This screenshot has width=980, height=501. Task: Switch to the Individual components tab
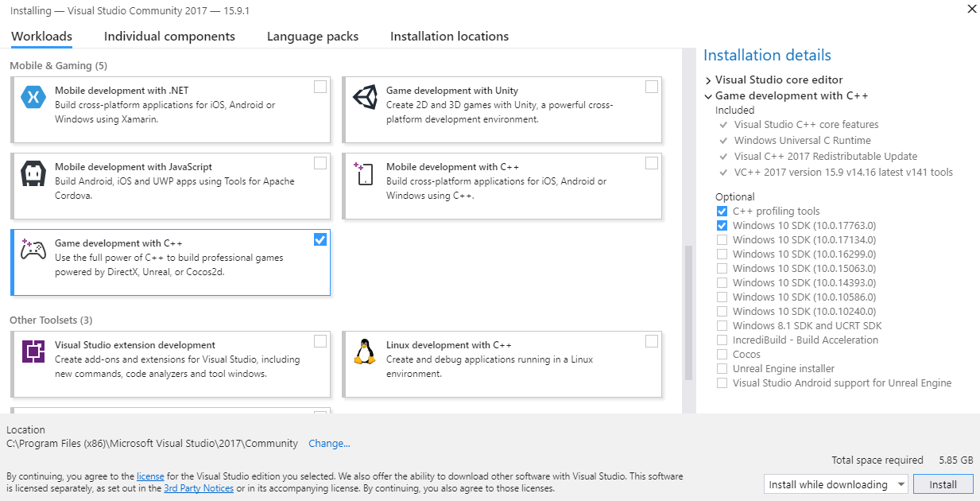pos(169,37)
